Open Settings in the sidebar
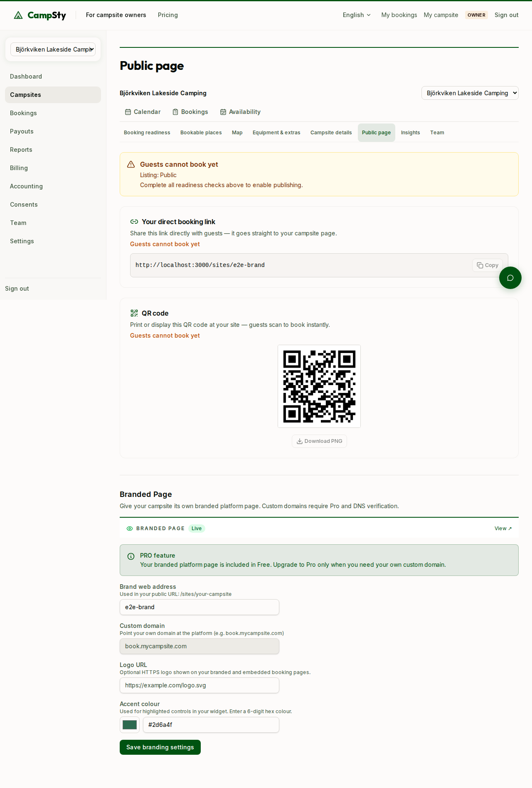532x788 pixels. [x=53, y=241]
